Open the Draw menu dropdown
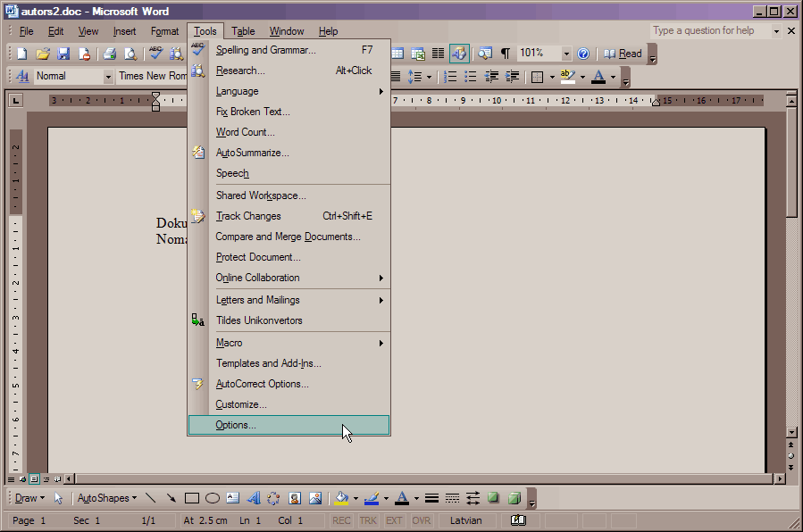Viewport: 803px width, 532px height. click(29, 498)
